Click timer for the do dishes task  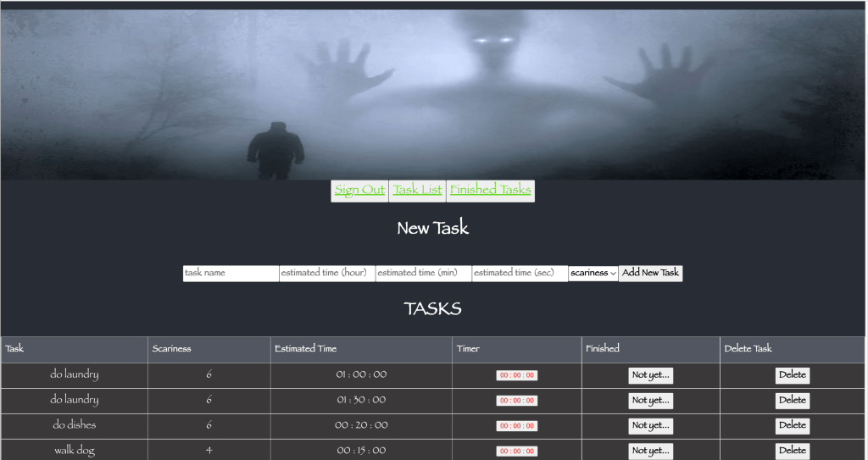(516, 426)
